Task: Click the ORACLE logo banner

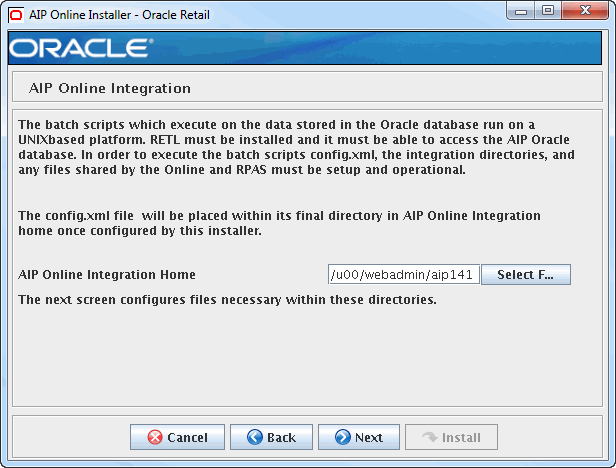Action: click(304, 48)
